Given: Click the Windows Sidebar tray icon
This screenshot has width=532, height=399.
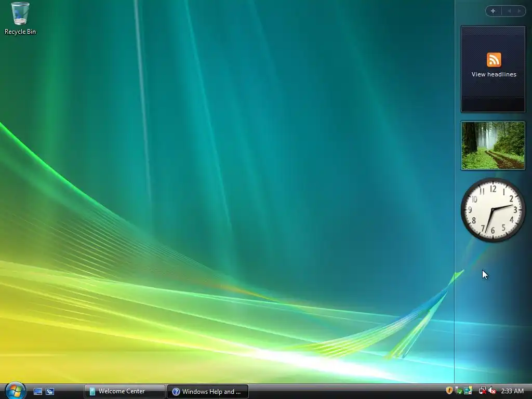Looking at the screenshot, I should pos(468,391).
